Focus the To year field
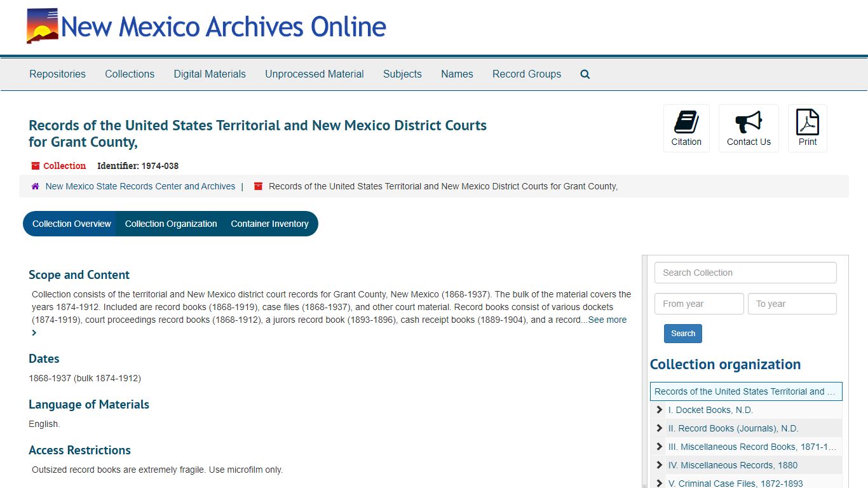 [x=792, y=304]
